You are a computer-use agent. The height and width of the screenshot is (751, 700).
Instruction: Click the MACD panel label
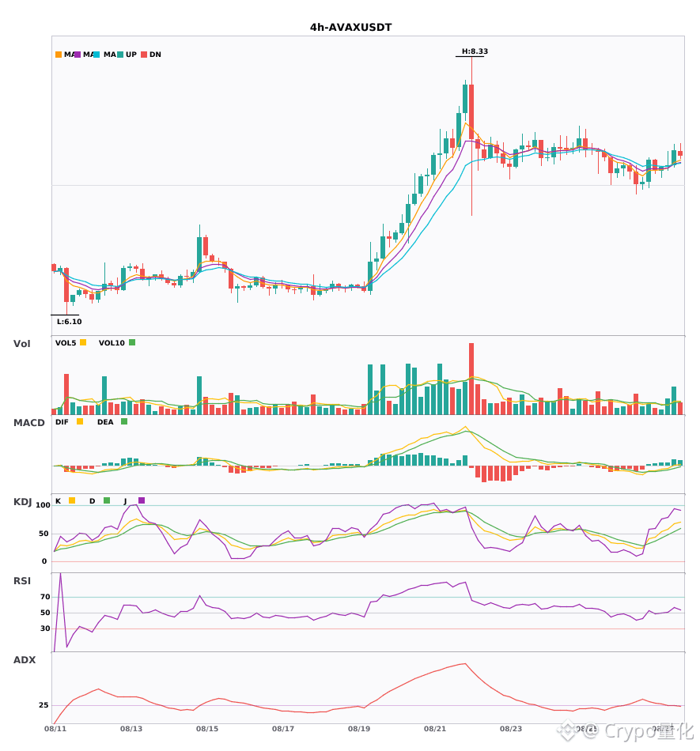click(28, 423)
